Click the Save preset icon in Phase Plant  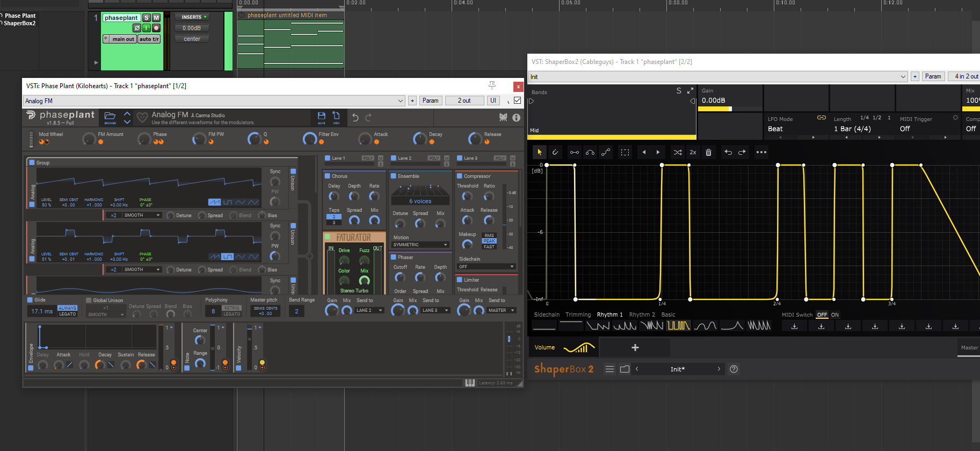(x=322, y=116)
